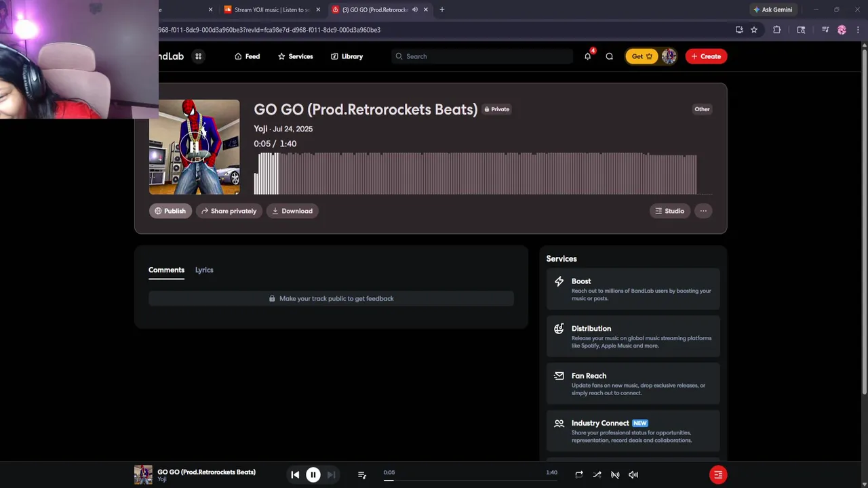Open Yoji's artist profile link
The image size is (868, 488).
[260, 129]
